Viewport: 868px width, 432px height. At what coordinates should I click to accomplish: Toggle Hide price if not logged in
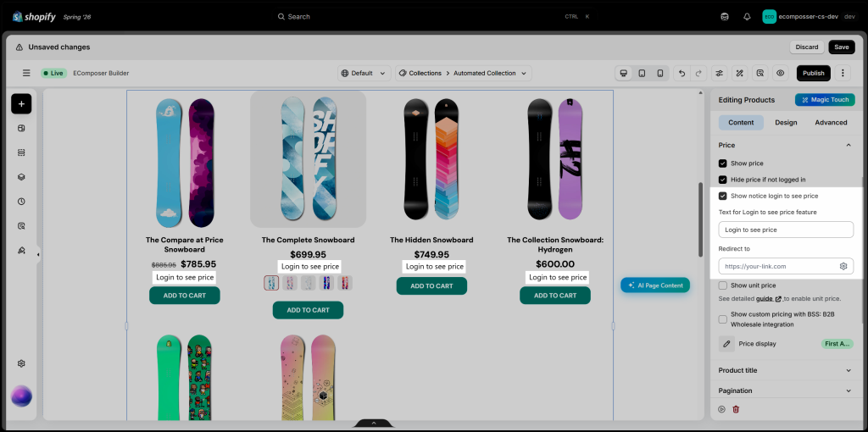pos(722,180)
